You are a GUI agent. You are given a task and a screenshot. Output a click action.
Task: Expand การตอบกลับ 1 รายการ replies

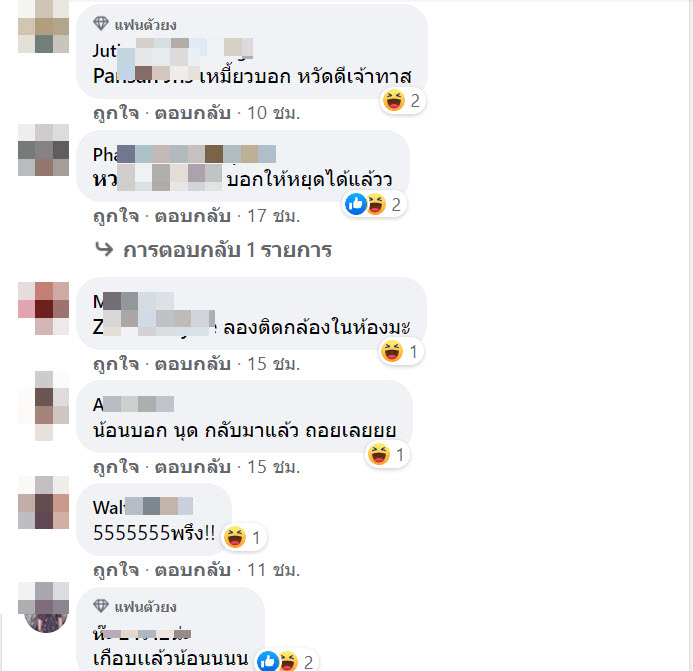click(227, 250)
